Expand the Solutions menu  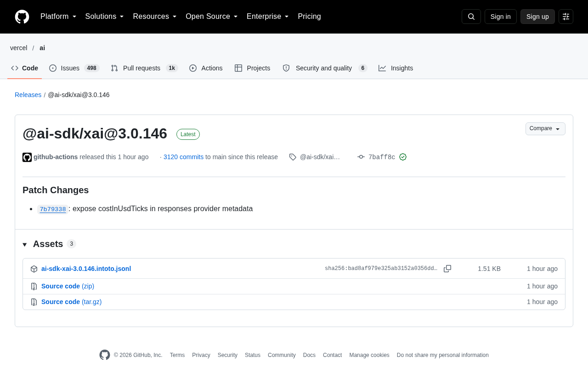[x=105, y=17]
